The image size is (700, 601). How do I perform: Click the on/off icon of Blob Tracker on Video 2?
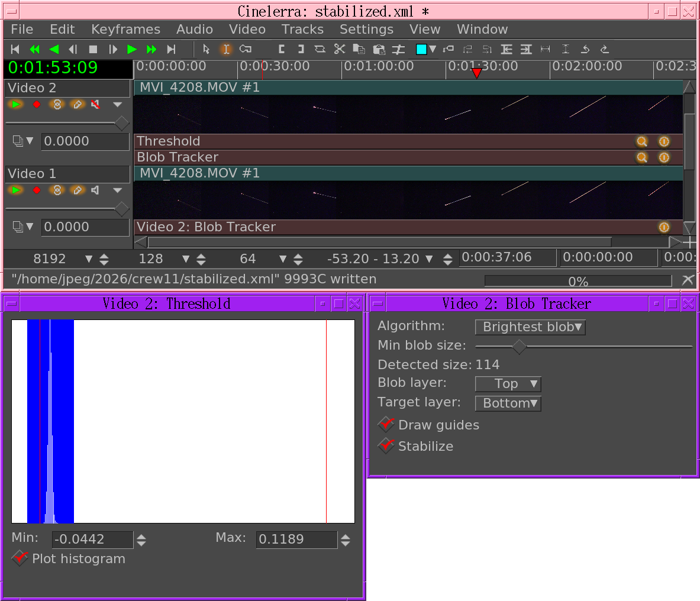[664, 157]
